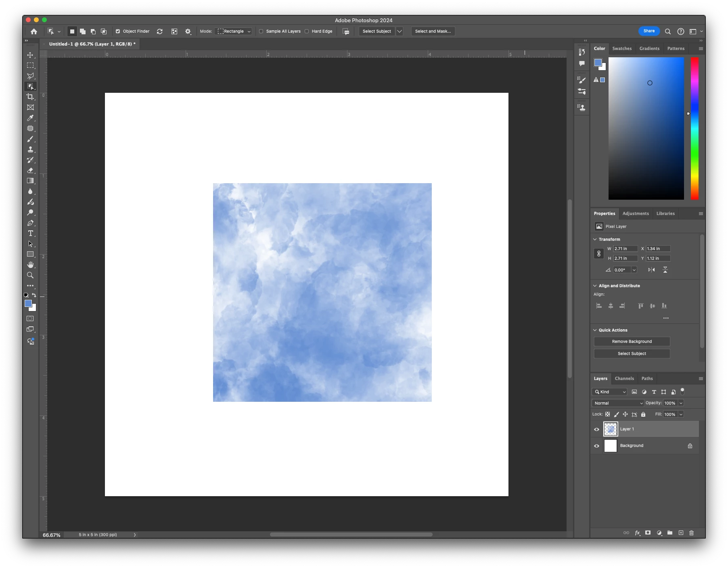Viewport: 728px width, 568px height.
Task: Select the Brush tool
Action: coord(30,139)
